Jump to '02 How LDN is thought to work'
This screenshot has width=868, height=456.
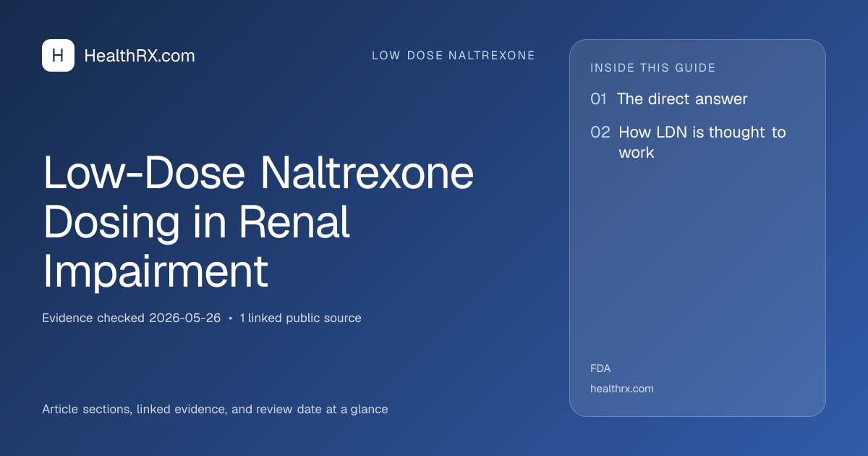click(x=688, y=143)
